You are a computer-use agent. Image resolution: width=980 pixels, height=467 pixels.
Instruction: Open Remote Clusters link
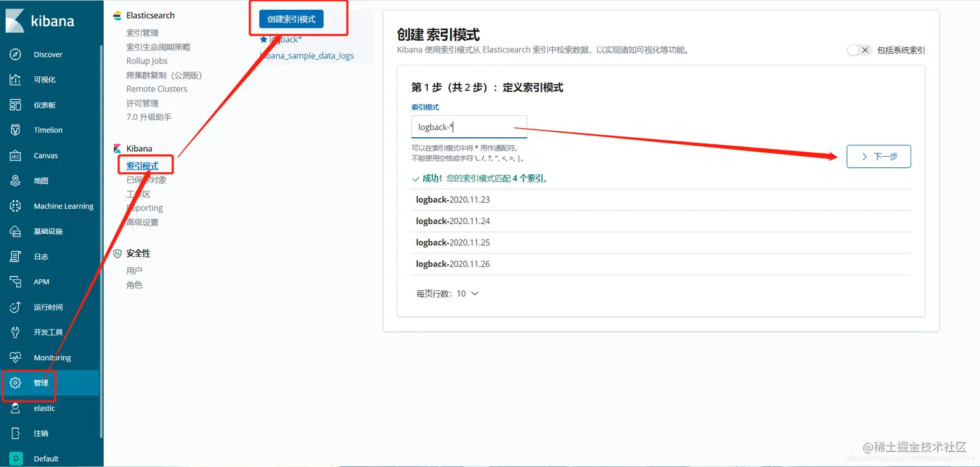157,89
